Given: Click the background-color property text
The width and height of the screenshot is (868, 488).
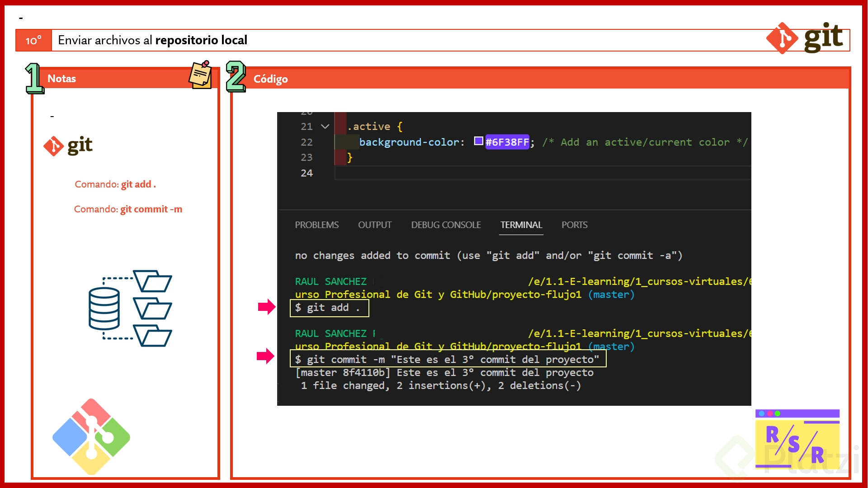Looking at the screenshot, I should pos(409,142).
